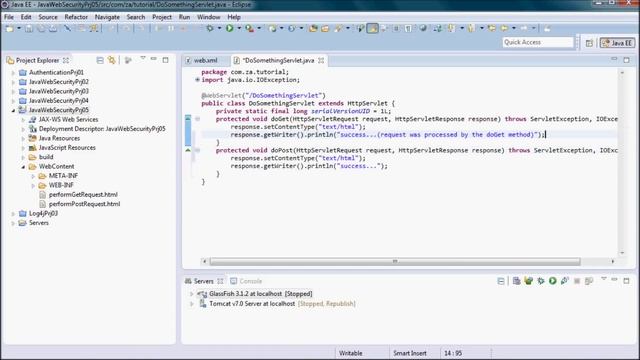Click the doGet override marker in gutter

coord(188,118)
